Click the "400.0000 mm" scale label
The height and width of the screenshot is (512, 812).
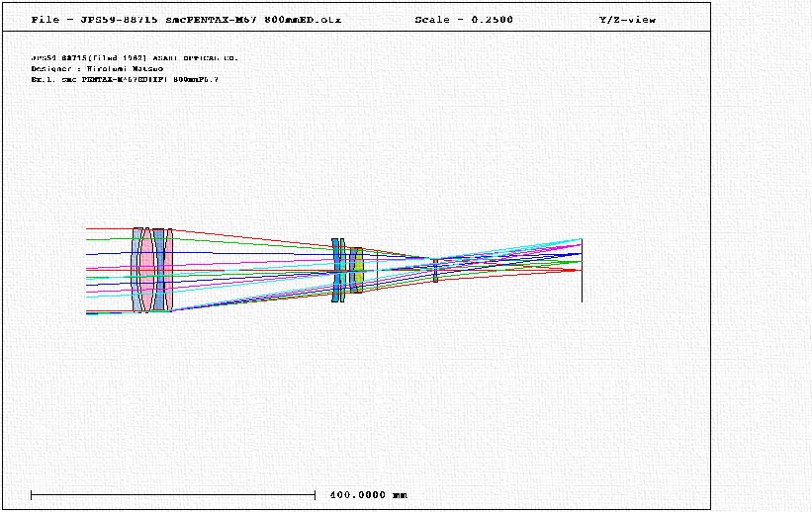[x=368, y=495]
